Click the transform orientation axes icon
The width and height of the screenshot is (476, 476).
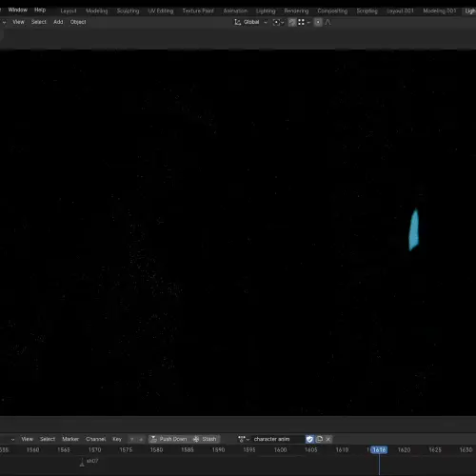237,22
